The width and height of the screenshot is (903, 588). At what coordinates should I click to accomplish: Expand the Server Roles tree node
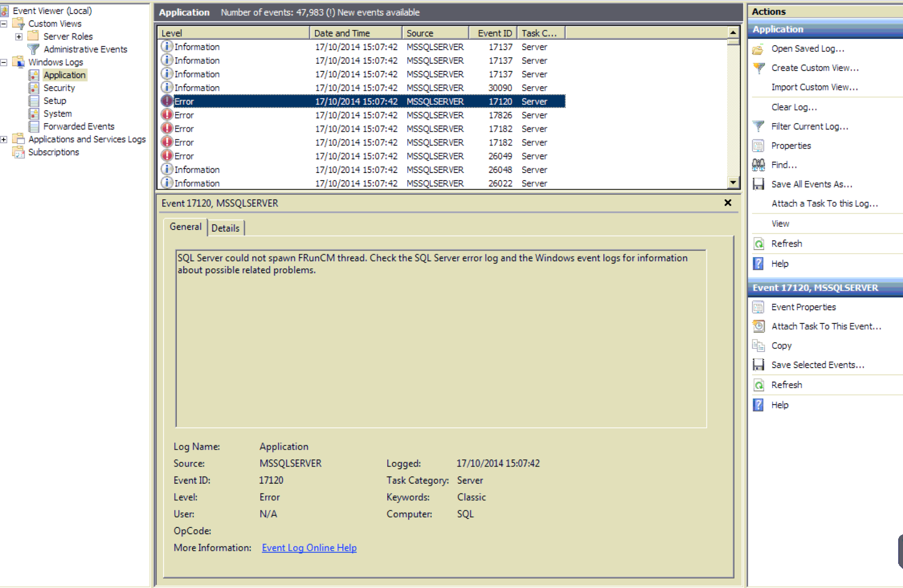pos(19,37)
